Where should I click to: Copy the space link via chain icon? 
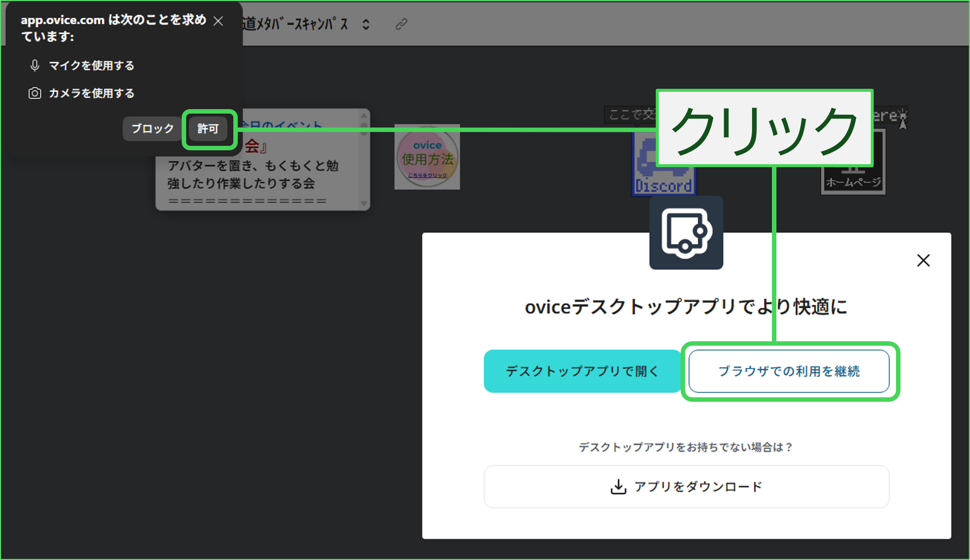pos(401,24)
